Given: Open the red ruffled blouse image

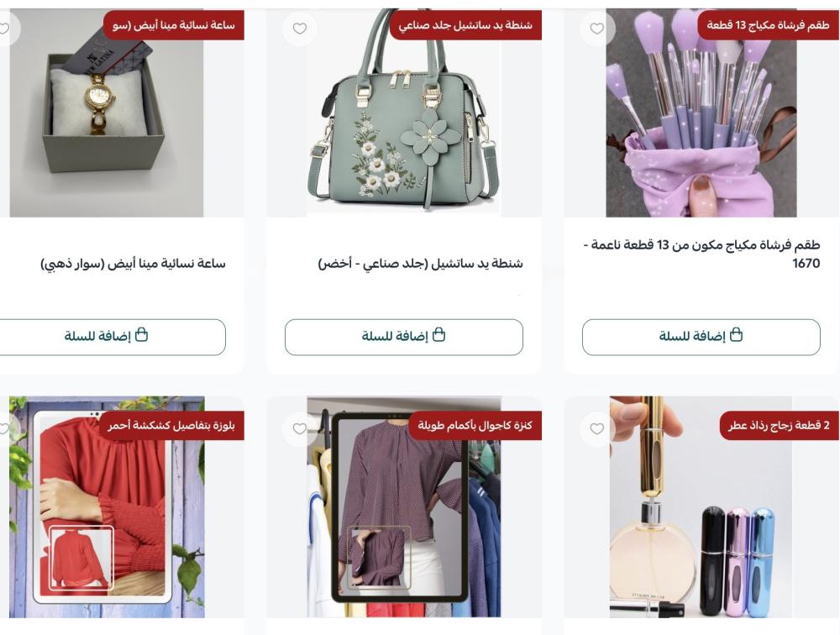Looking at the screenshot, I should [x=106, y=507].
